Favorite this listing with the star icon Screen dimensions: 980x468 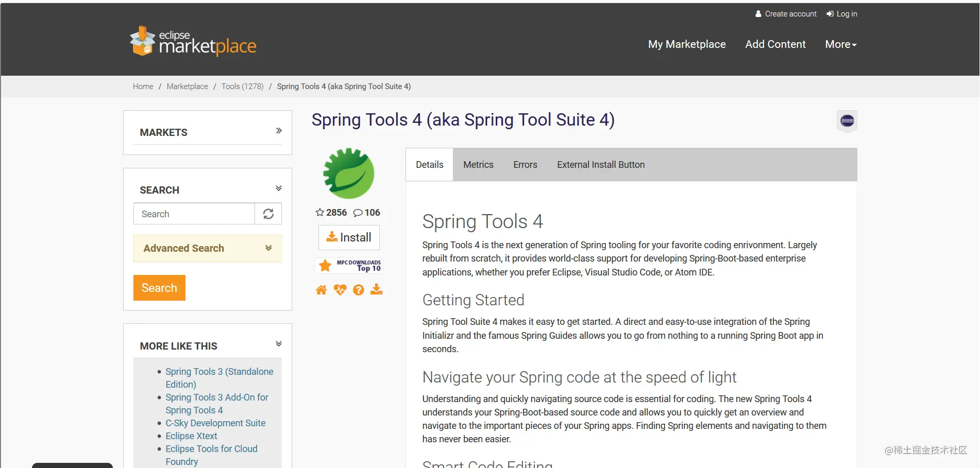tap(320, 213)
